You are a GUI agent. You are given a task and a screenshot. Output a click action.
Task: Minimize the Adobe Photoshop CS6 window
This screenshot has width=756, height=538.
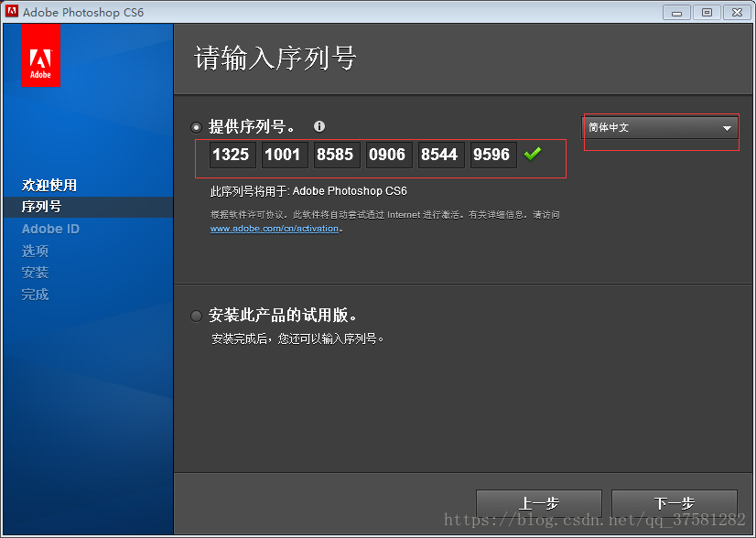(x=676, y=13)
